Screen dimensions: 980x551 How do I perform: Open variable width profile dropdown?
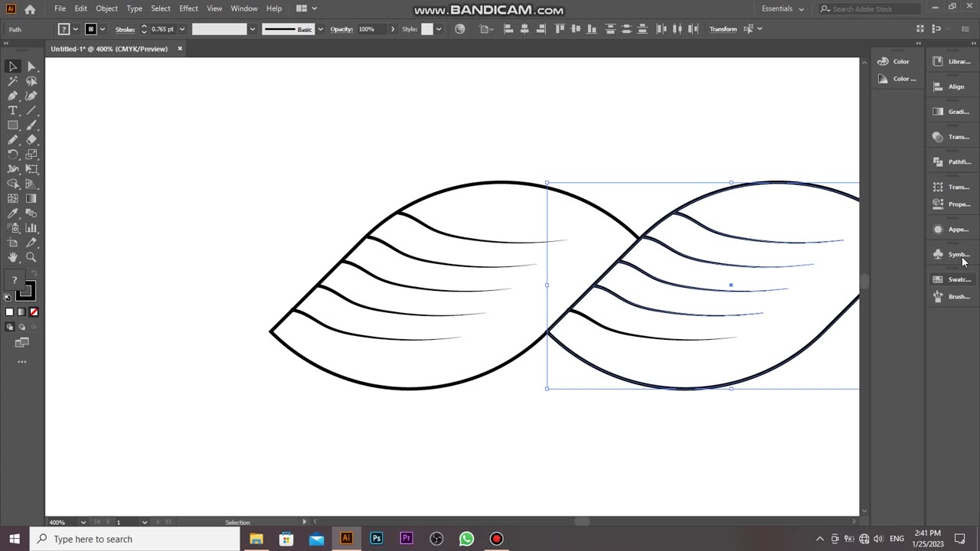(253, 29)
